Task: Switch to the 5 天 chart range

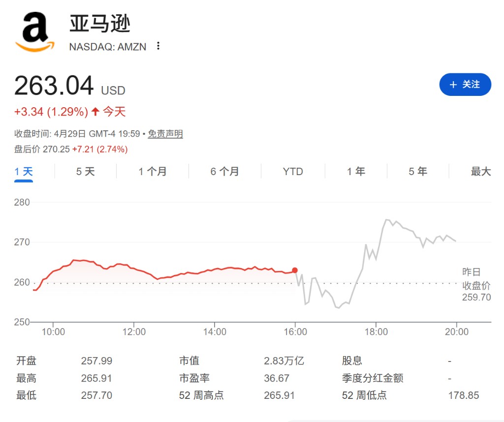Action: tap(85, 172)
